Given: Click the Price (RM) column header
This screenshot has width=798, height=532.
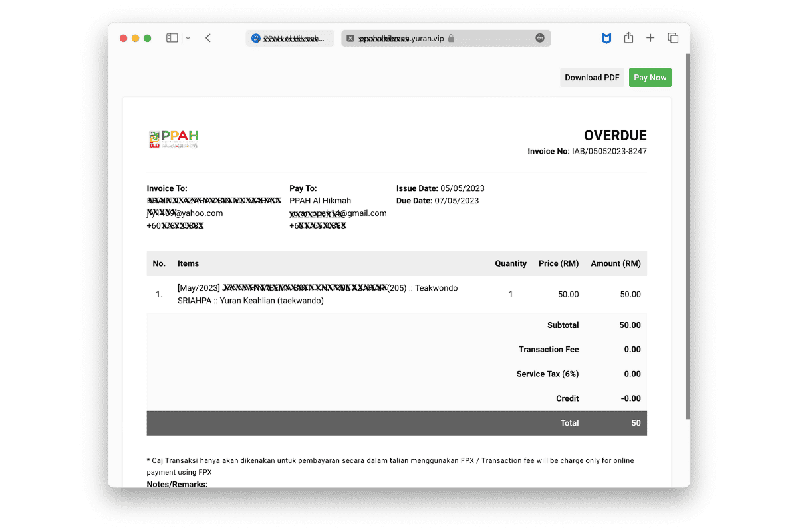Looking at the screenshot, I should pos(559,263).
